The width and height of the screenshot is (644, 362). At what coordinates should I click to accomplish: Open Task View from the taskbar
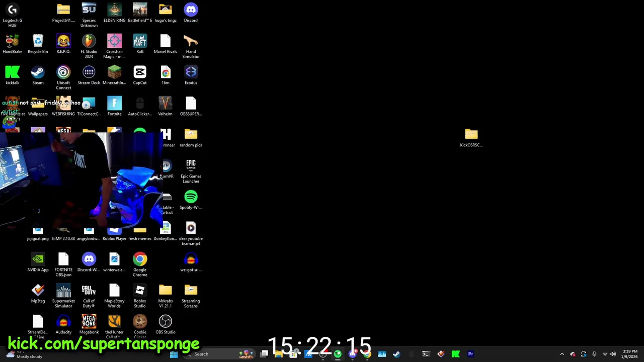(x=264, y=354)
